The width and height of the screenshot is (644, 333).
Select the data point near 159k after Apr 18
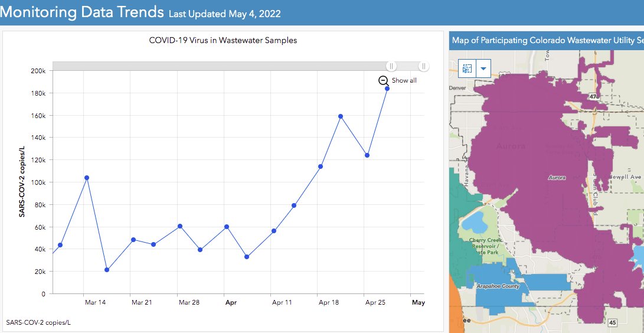coord(341,116)
